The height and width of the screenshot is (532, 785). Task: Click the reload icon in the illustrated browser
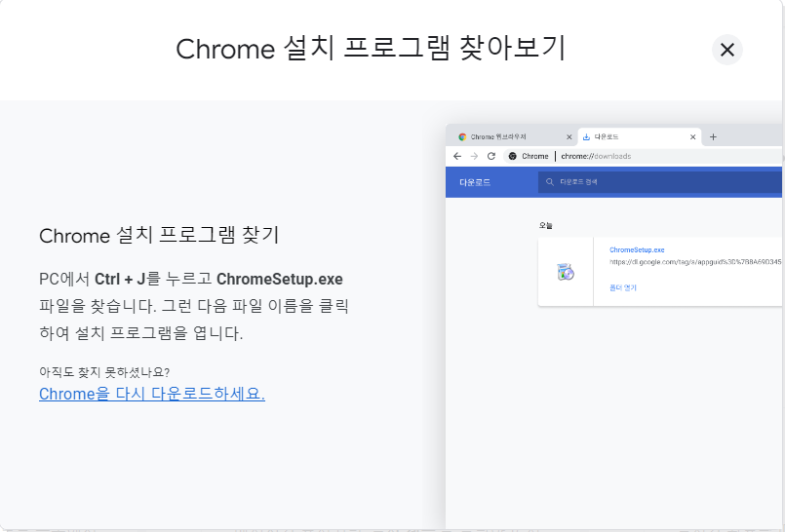pyautogui.click(x=491, y=156)
